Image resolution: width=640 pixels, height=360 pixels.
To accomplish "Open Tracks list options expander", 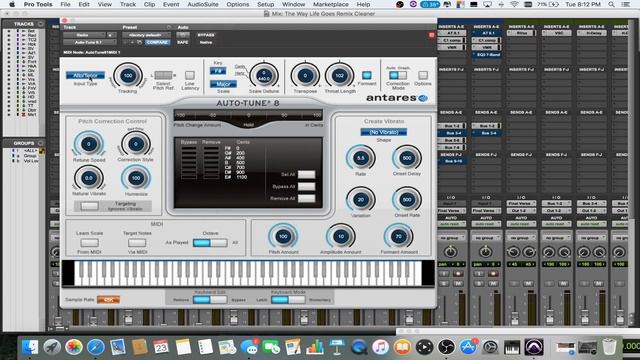I will tap(40, 24).
